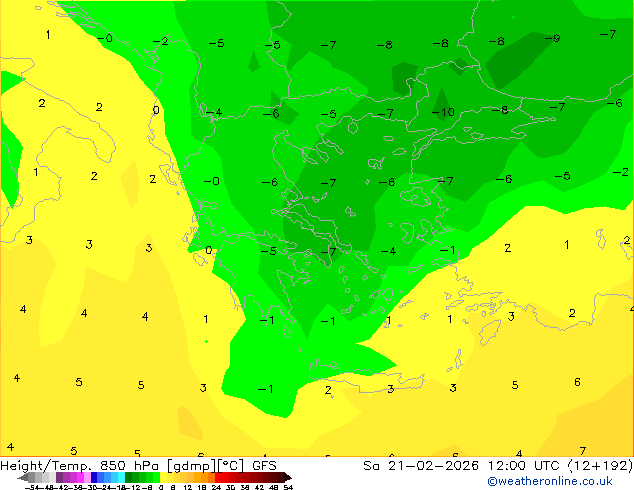Click the '54' legend scale label
The height and width of the screenshot is (490, 634).
click(x=288, y=488)
